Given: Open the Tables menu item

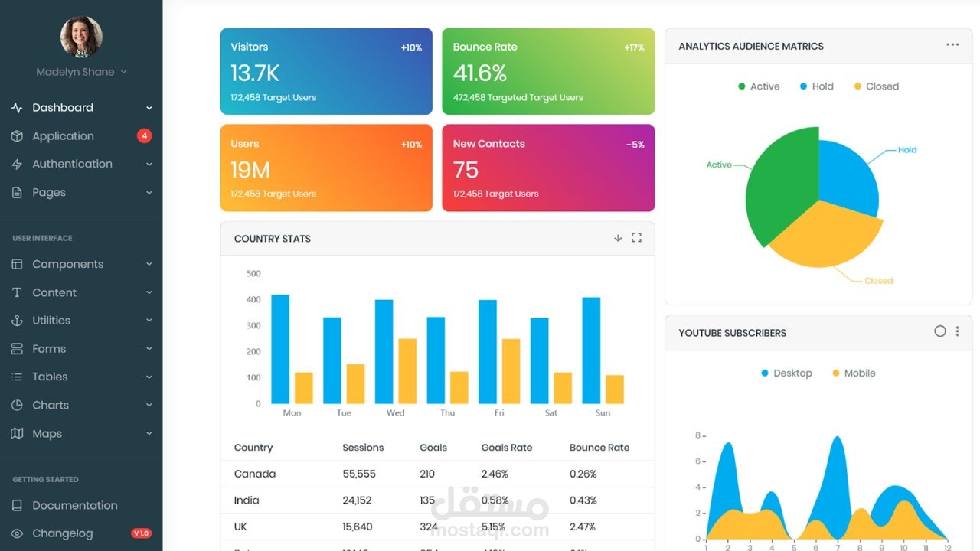Looking at the screenshot, I should coord(81,377).
